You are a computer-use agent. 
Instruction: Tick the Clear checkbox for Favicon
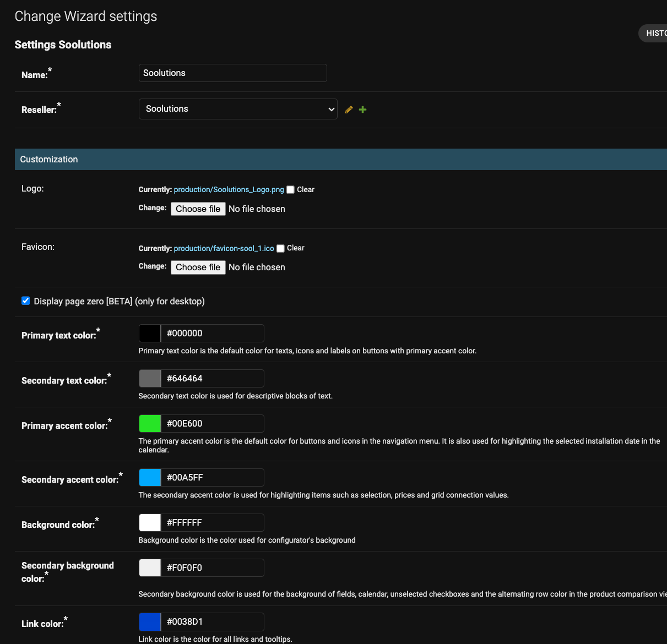(280, 248)
